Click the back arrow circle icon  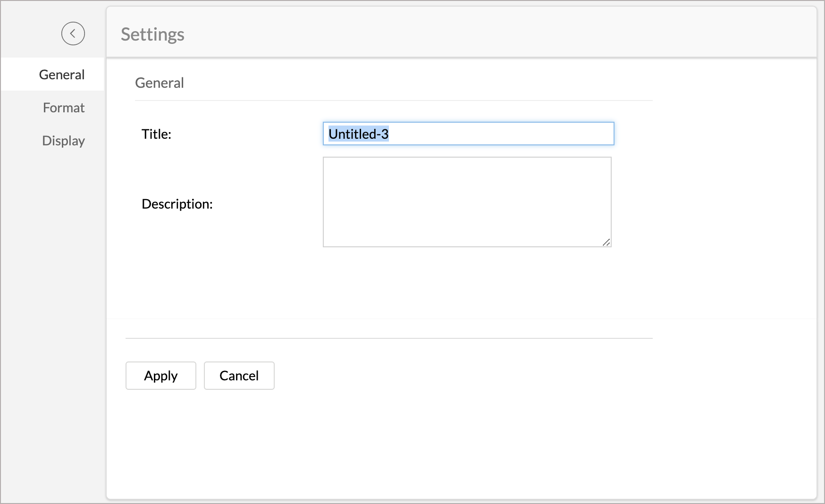pos(73,34)
